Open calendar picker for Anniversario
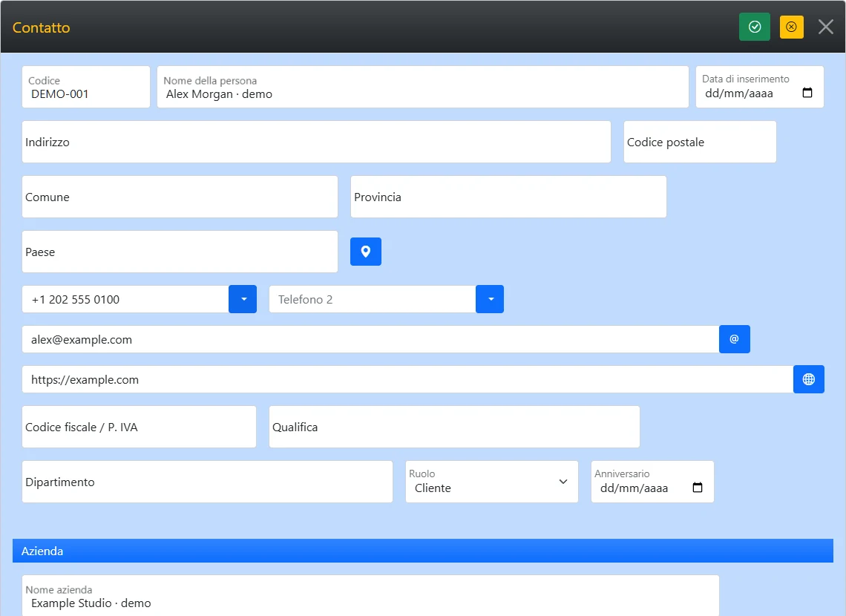 [698, 488]
